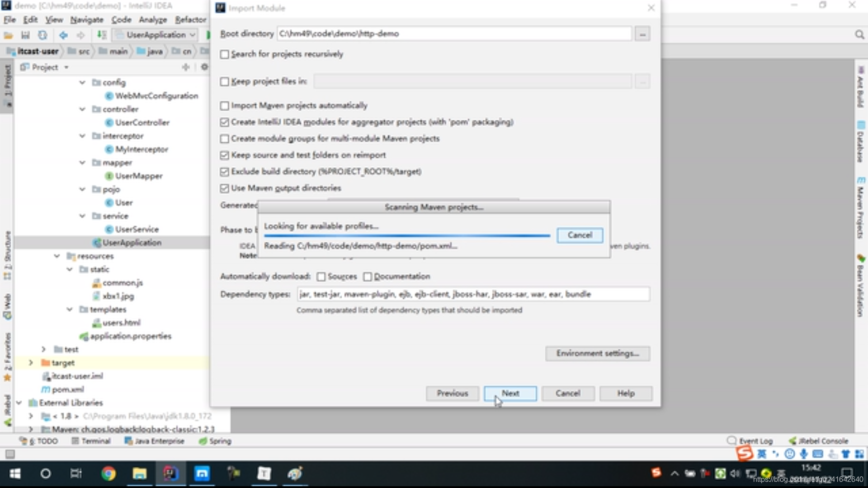868x488 pixels.
Task: Open Environment settings
Action: (x=598, y=353)
